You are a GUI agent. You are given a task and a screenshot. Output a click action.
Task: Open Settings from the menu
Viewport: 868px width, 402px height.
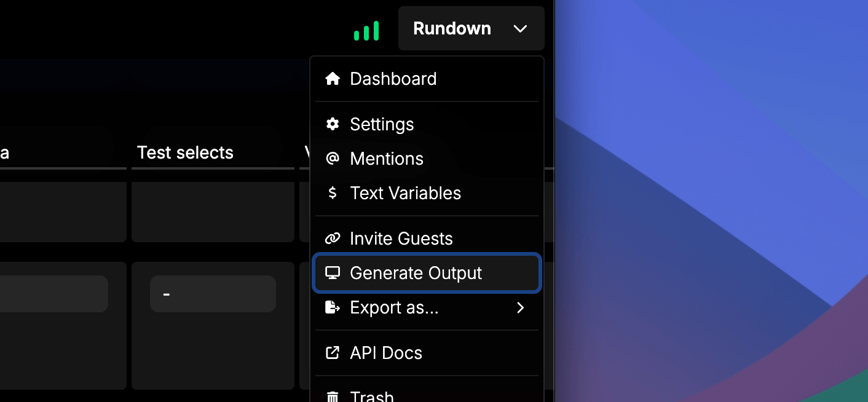point(427,124)
